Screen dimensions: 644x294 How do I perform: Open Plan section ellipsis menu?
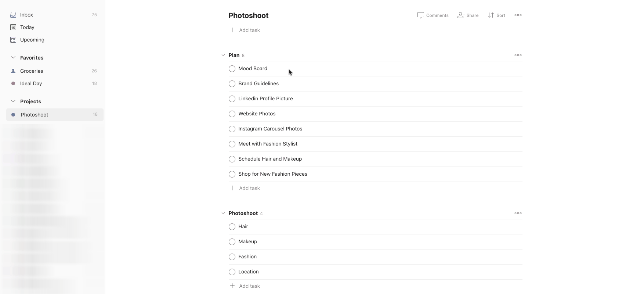tap(518, 55)
